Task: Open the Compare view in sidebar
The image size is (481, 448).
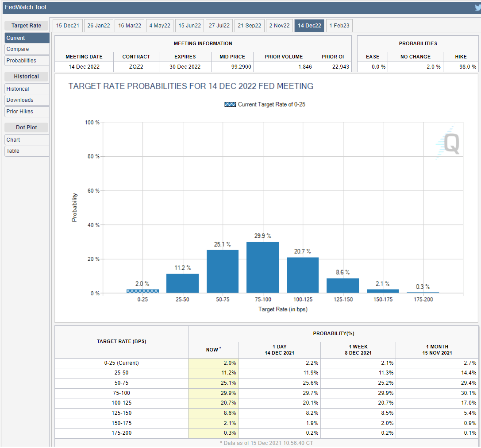Action: (x=27, y=49)
